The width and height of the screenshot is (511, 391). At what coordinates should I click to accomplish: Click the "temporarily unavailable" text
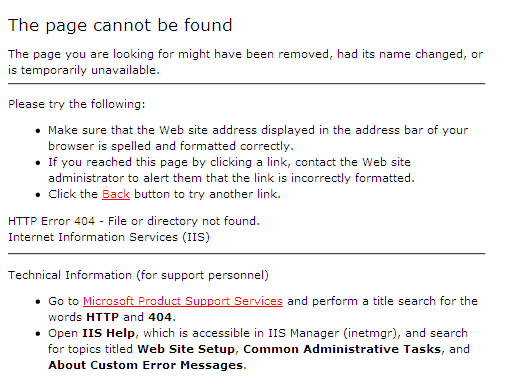(88, 70)
